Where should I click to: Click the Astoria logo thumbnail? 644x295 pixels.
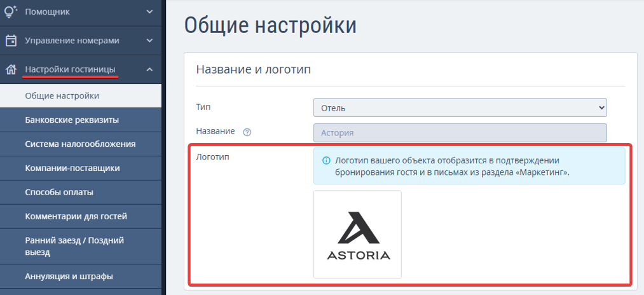pyautogui.click(x=357, y=234)
